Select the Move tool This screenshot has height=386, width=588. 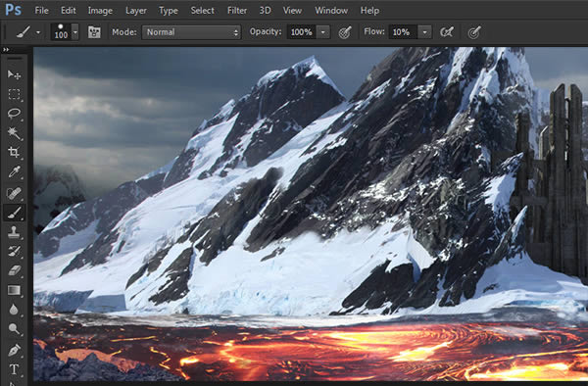click(x=14, y=74)
